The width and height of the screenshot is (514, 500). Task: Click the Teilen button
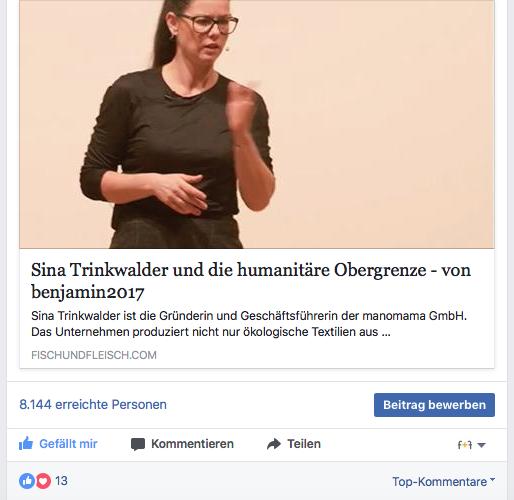click(x=294, y=444)
